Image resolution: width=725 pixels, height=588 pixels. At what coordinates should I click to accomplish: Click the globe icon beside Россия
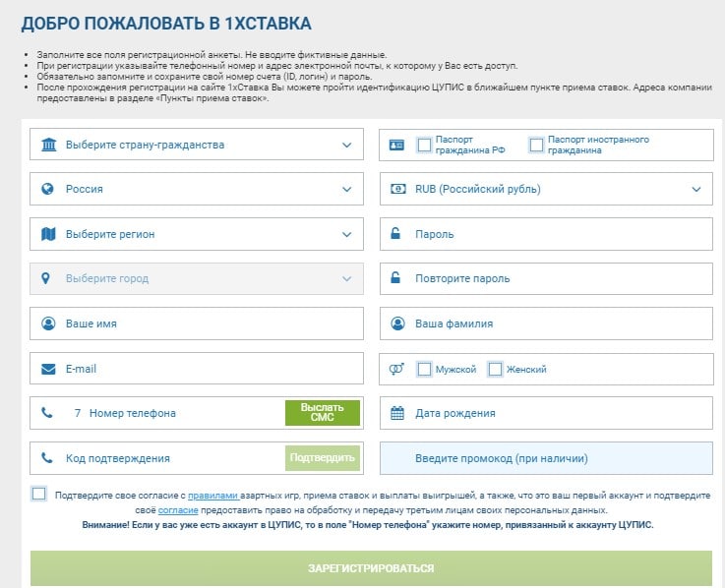(47, 189)
